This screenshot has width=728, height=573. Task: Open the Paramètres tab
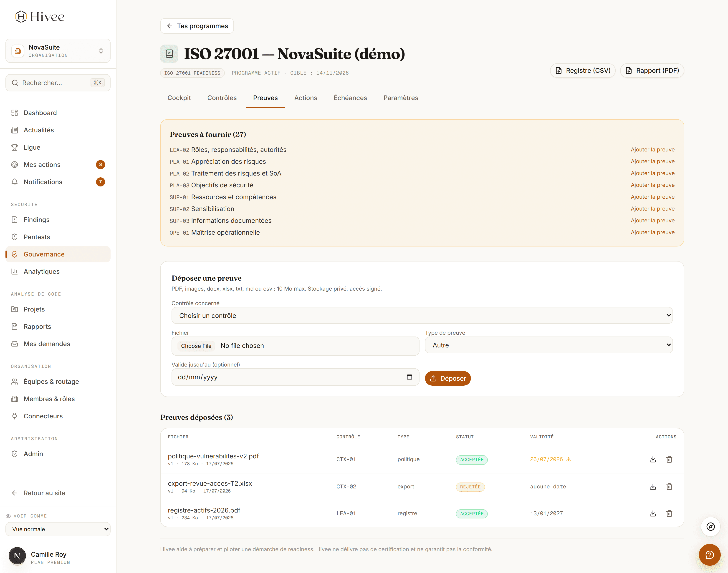tap(401, 98)
